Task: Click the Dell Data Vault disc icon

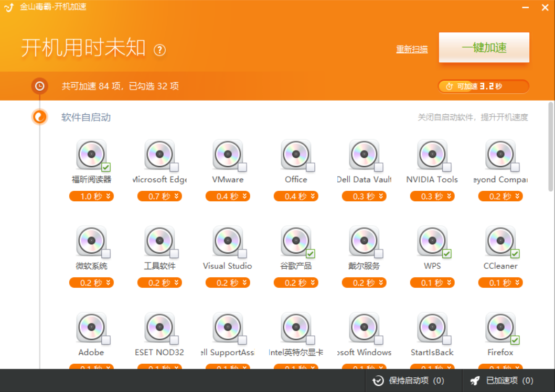Action: (x=364, y=155)
